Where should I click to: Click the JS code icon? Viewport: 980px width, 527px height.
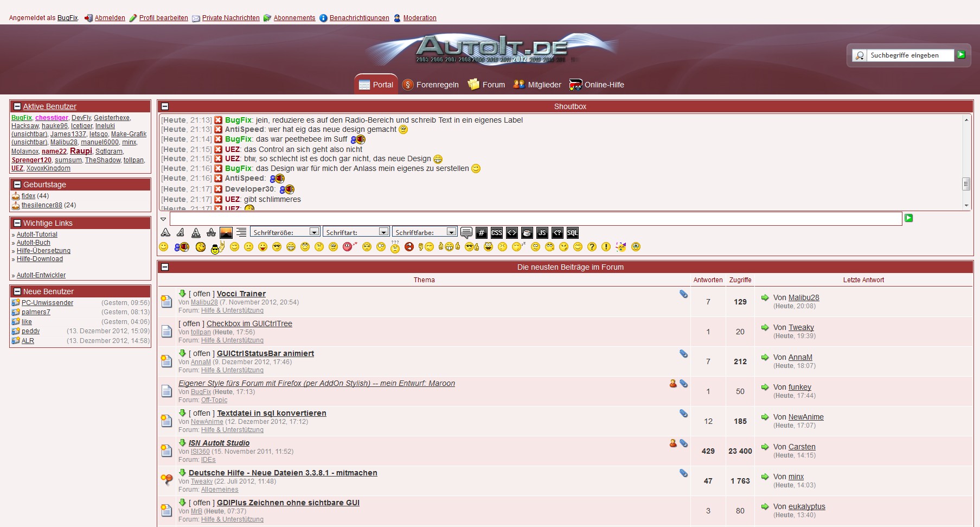[x=542, y=233]
